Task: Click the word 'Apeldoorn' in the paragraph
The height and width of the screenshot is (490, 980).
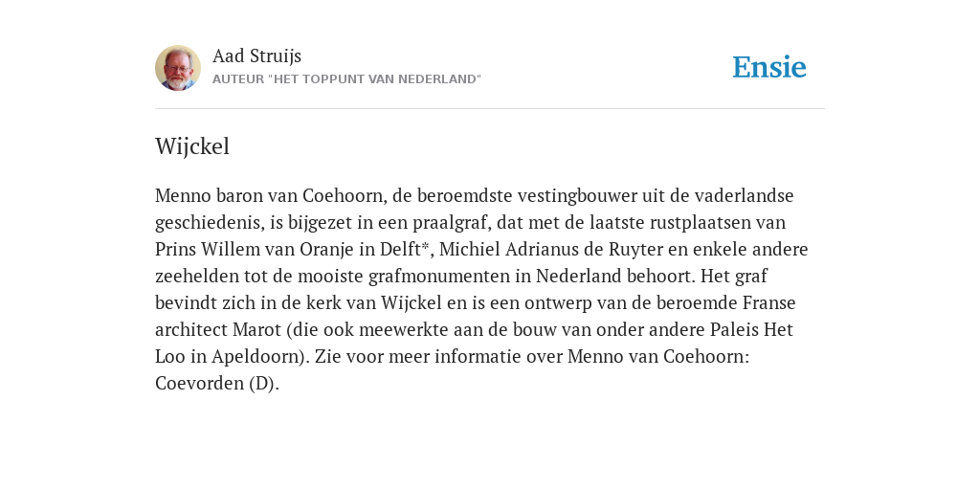Action: (x=256, y=357)
